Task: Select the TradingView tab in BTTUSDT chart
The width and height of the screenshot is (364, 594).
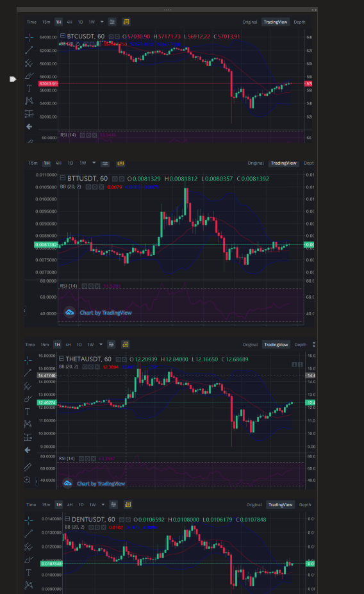Action: (283, 163)
